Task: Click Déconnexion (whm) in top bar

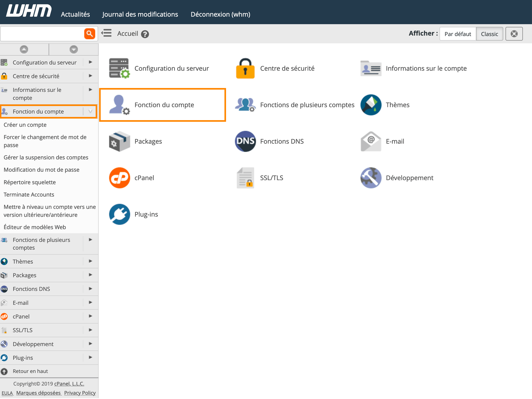Action: [220, 14]
